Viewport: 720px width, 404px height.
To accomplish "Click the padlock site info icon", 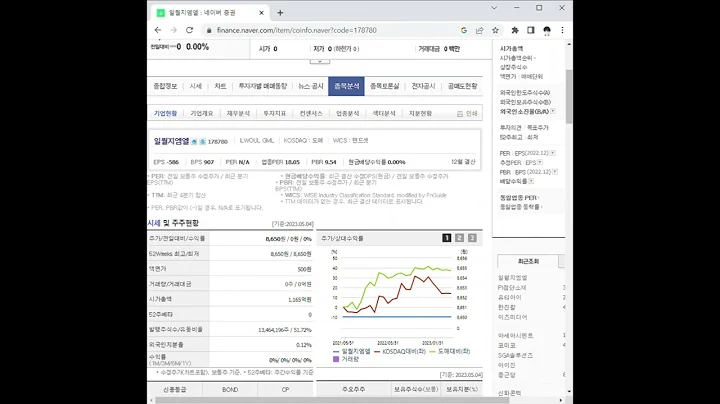I will [x=209, y=30].
